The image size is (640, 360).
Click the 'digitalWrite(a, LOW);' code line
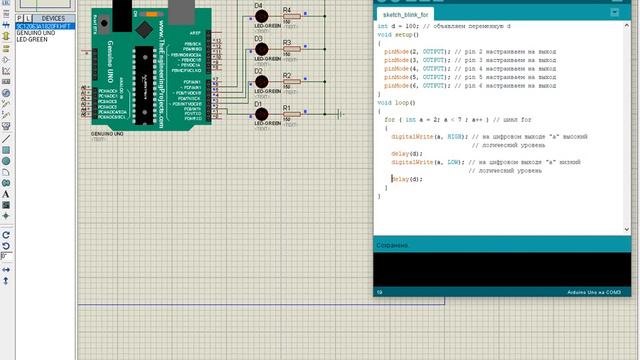(x=486, y=162)
